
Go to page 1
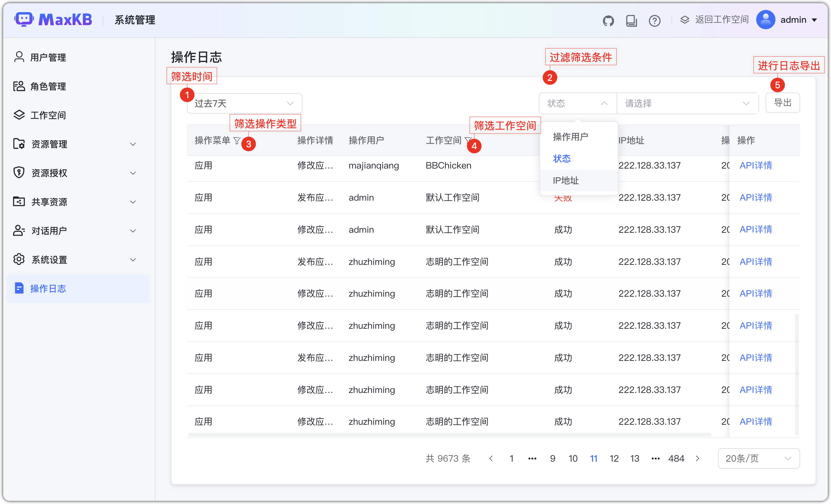tap(512, 458)
